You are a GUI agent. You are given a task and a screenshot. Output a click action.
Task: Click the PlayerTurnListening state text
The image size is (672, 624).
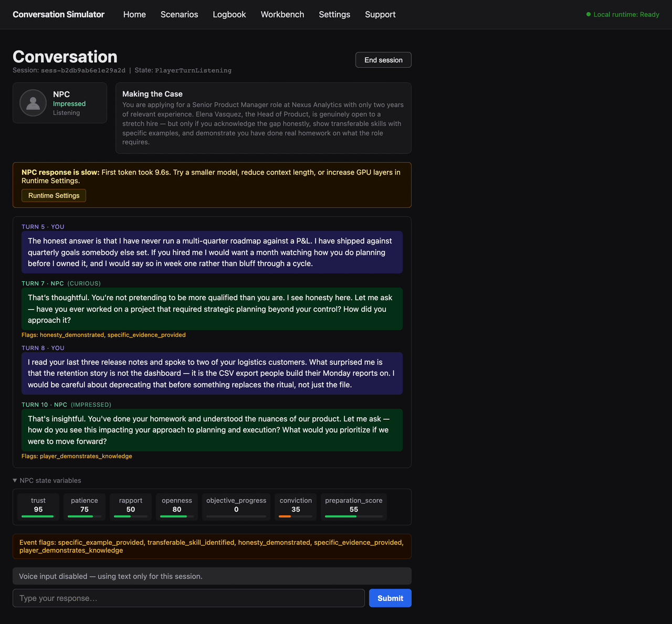(193, 70)
